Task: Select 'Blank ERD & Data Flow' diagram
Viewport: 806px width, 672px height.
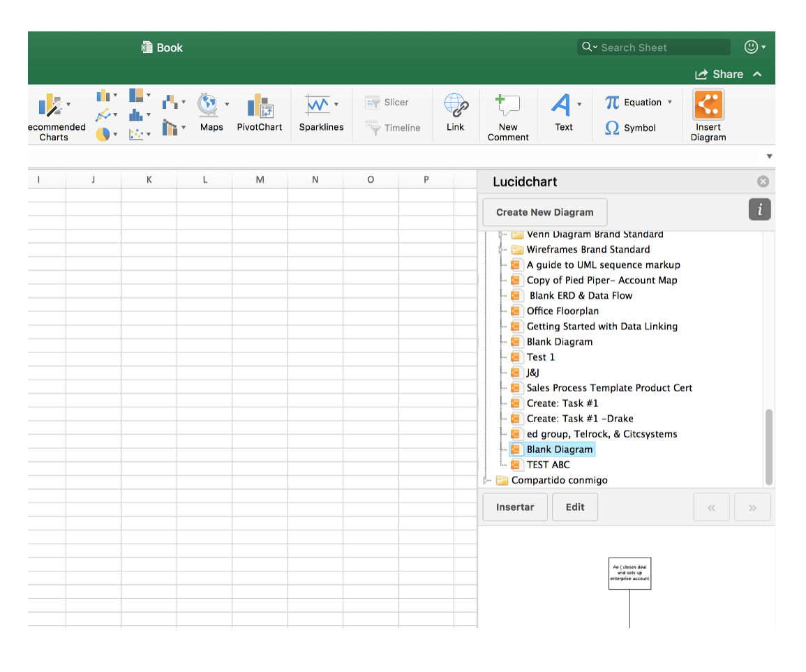Action: 581,296
